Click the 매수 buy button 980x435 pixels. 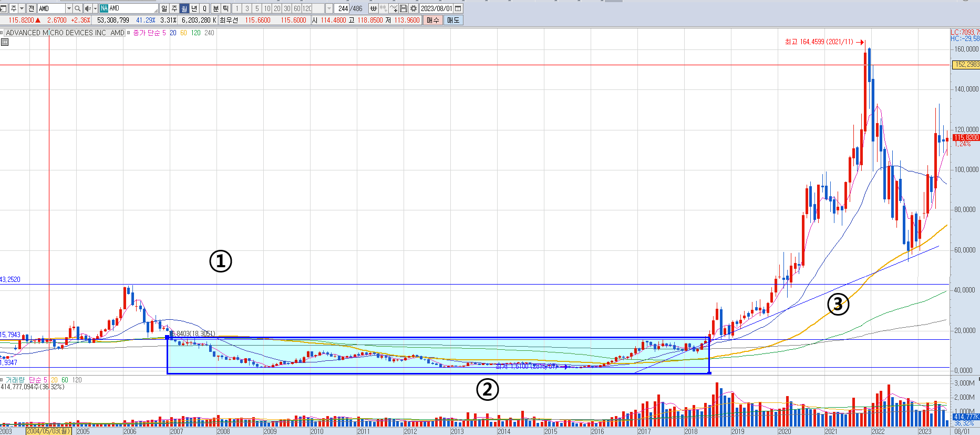(433, 20)
